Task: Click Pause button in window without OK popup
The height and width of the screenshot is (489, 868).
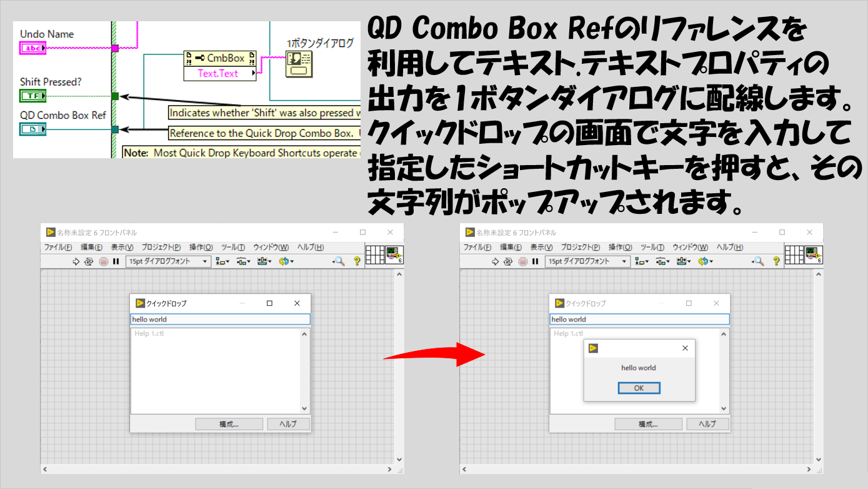Action: (116, 261)
